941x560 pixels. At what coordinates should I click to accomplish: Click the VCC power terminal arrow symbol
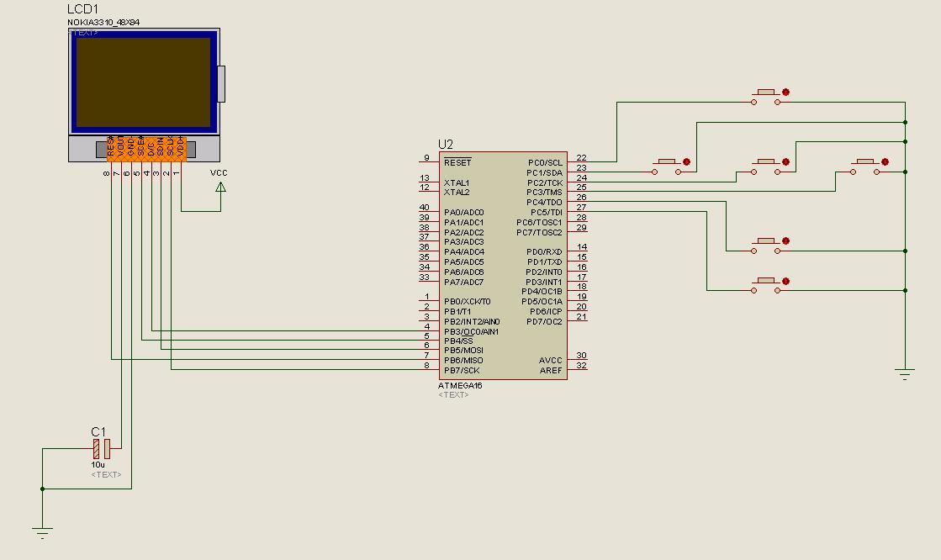(x=220, y=188)
